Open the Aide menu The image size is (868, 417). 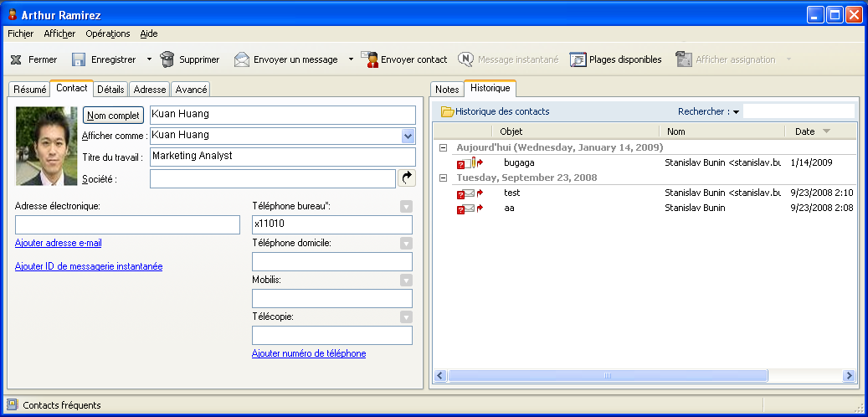(149, 33)
